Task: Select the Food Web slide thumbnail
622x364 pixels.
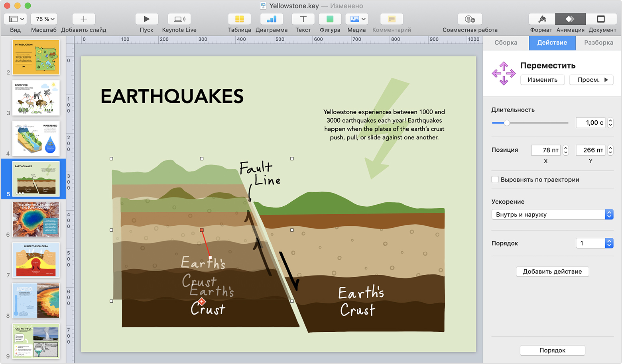Action: [36, 98]
